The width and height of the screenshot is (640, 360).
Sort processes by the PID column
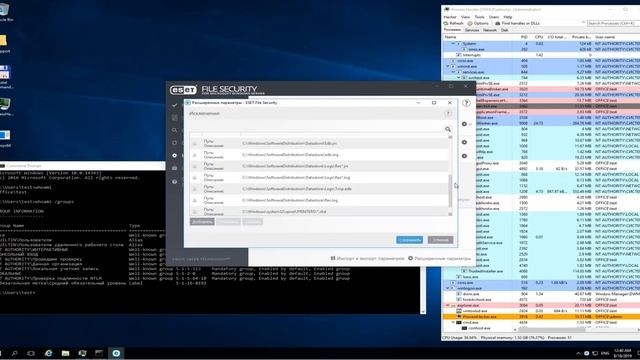tap(524, 37)
